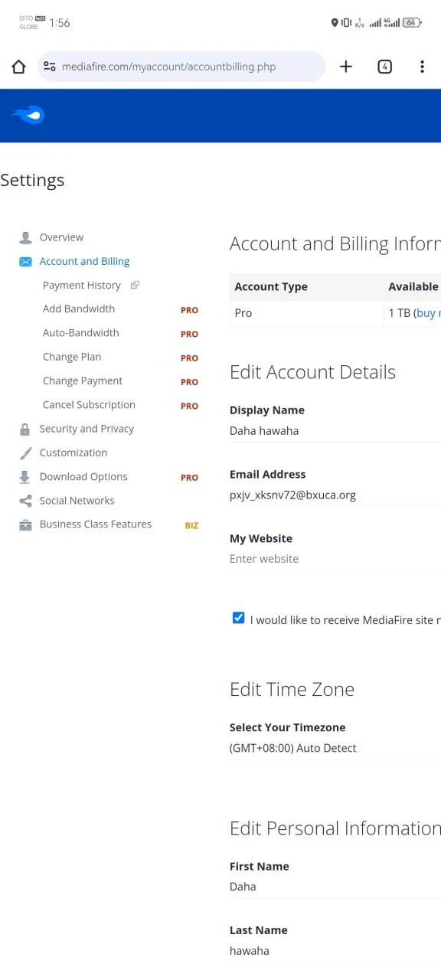
Task: Go to Download Options settings
Action: pyautogui.click(x=83, y=476)
